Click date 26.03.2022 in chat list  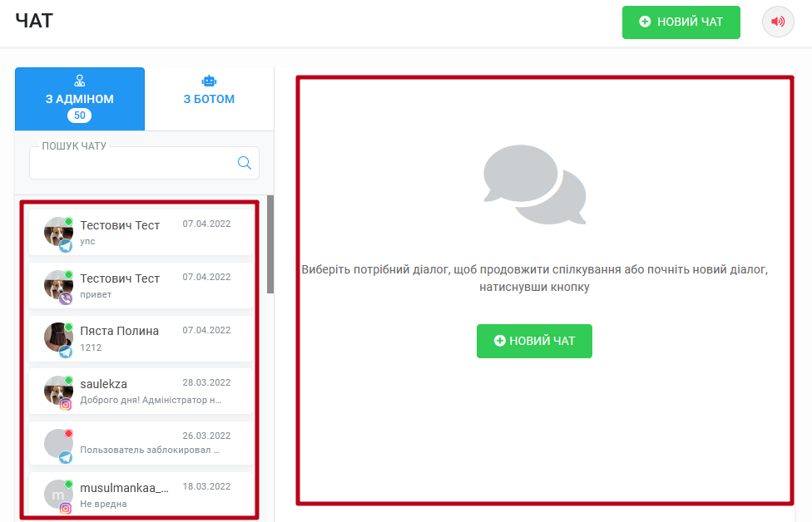point(206,436)
